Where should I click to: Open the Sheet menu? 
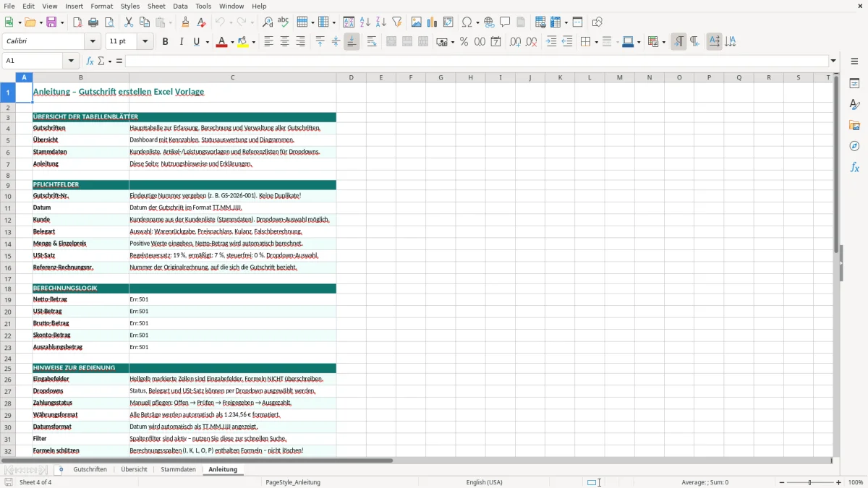pyautogui.click(x=156, y=6)
